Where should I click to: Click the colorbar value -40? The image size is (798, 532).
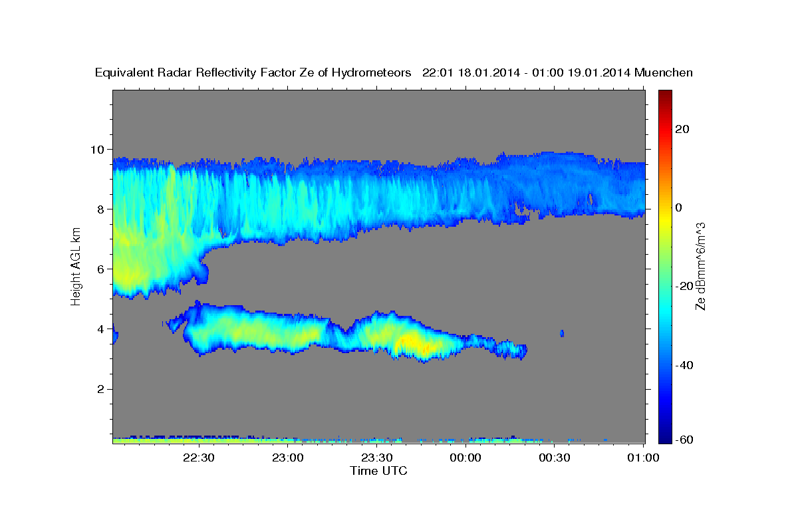[684, 365]
